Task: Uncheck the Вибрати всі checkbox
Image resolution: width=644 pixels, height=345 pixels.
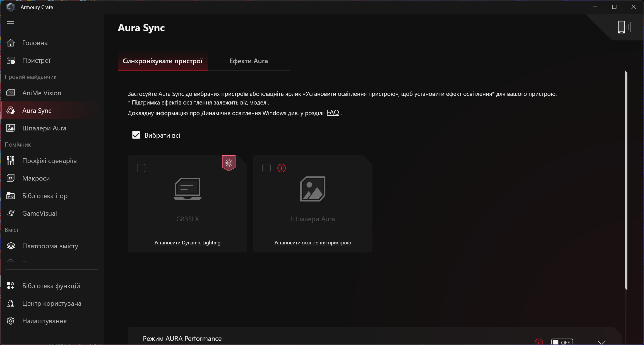Action: (x=136, y=135)
